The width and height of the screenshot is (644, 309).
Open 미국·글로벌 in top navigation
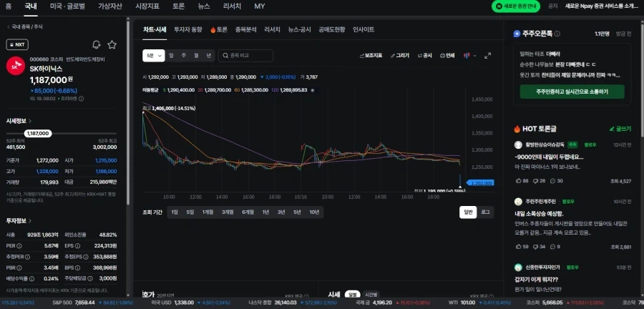click(68, 6)
